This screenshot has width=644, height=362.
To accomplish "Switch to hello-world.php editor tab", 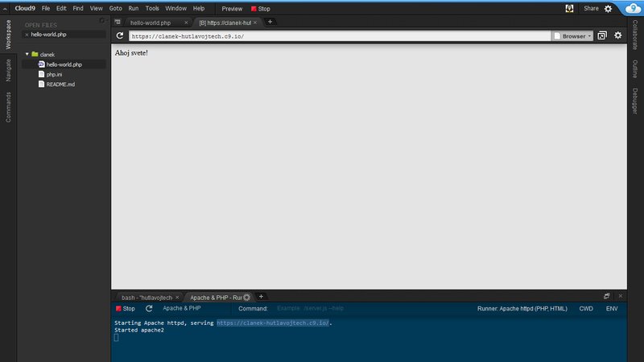I will click(x=151, y=23).
